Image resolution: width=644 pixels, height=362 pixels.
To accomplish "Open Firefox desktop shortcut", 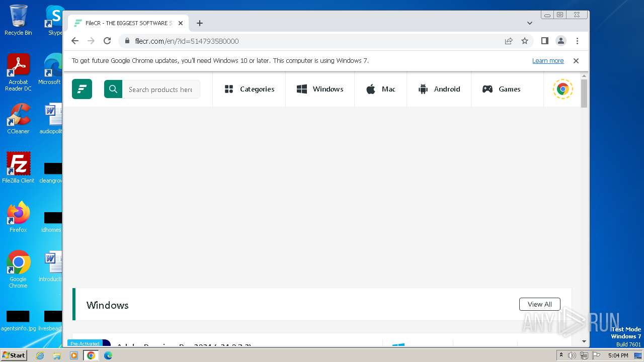I will point(18,217).
